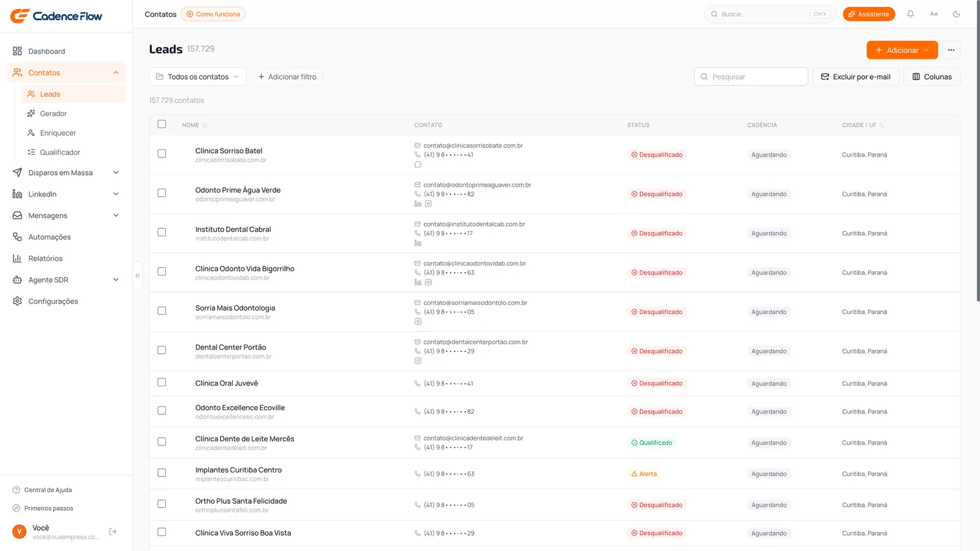Screen dimensions: 980x551
Task: Open Instagram icon for Clínica Odonto Vida Bigorrilho
Action: coord(428,282)
